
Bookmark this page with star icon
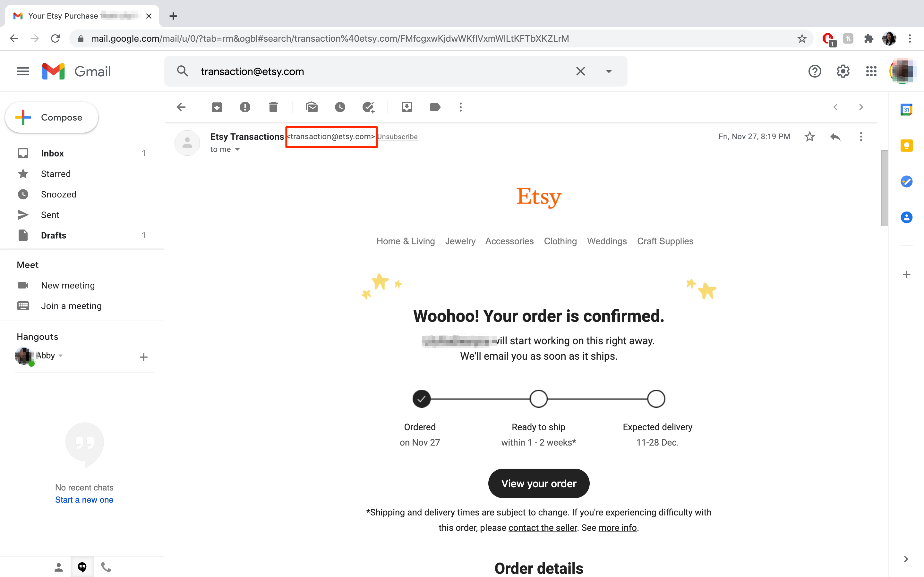(802, 38)
